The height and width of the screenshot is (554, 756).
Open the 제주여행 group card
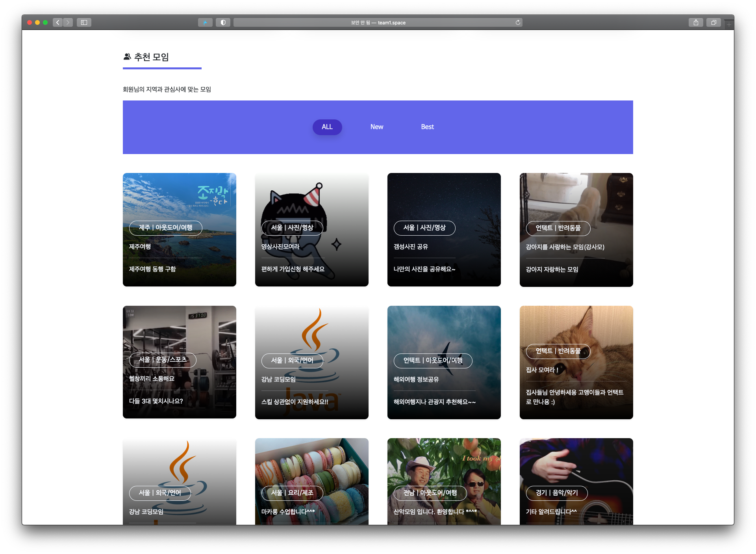[180, 230]
